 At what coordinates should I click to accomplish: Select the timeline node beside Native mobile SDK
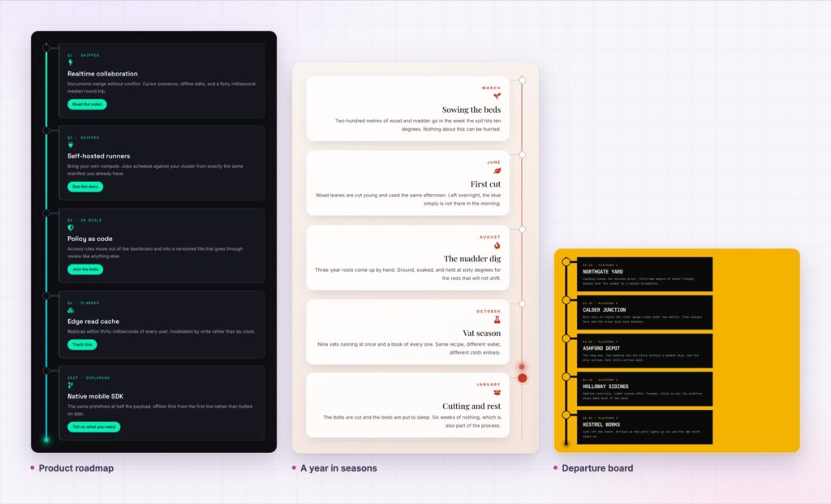coord(46,371)
